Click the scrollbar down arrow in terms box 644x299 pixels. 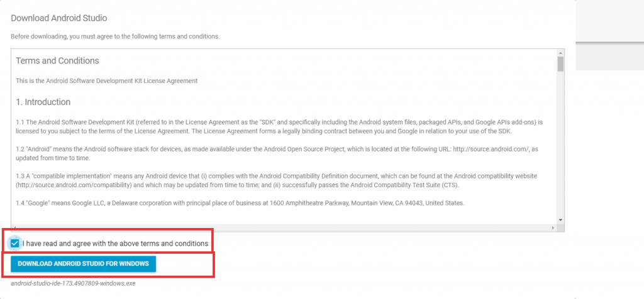[560, 220]
